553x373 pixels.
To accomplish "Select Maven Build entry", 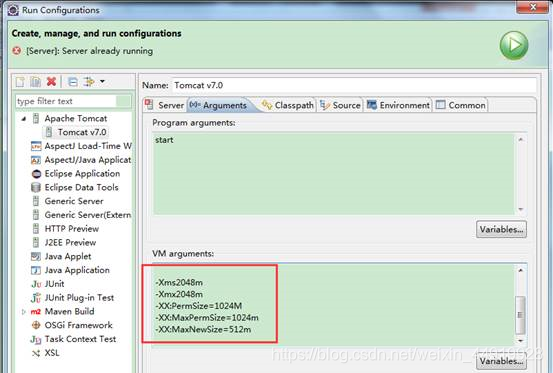I will (69, 311).
